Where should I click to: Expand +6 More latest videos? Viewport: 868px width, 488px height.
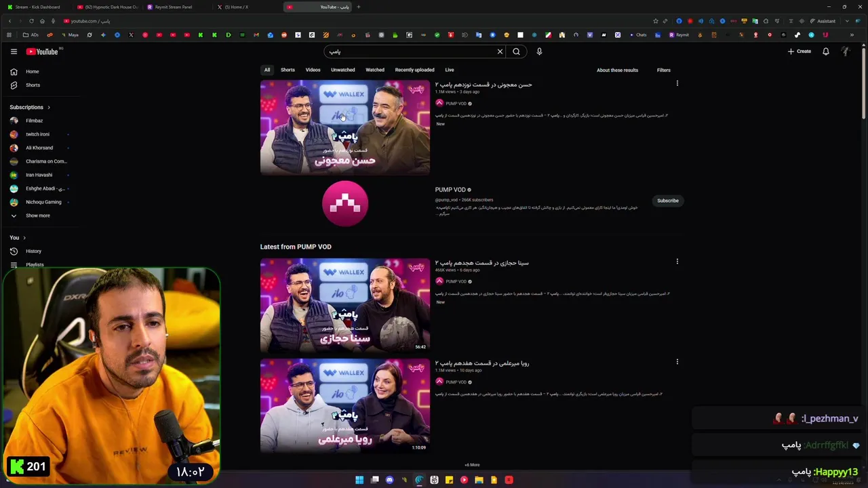pyautogui.click(x=472, y=465)
